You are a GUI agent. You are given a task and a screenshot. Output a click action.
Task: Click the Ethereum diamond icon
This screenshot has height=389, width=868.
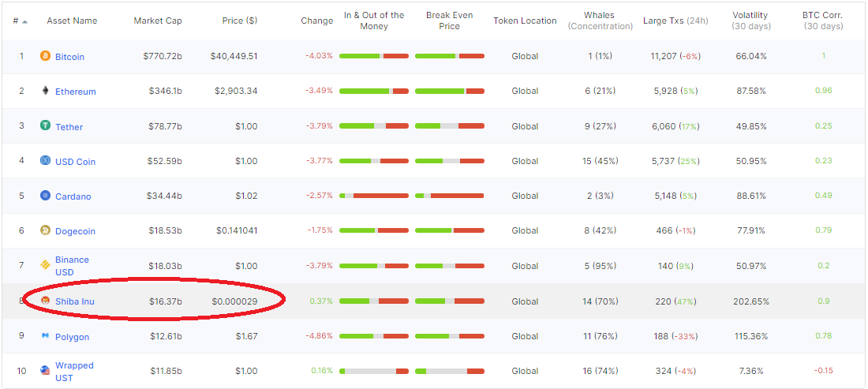pyautogui.click(x=46, y=91)
